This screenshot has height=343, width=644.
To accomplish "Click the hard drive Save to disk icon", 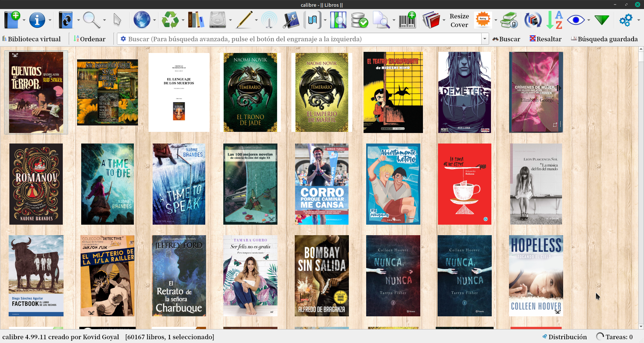I will click(x=218, y=20).
